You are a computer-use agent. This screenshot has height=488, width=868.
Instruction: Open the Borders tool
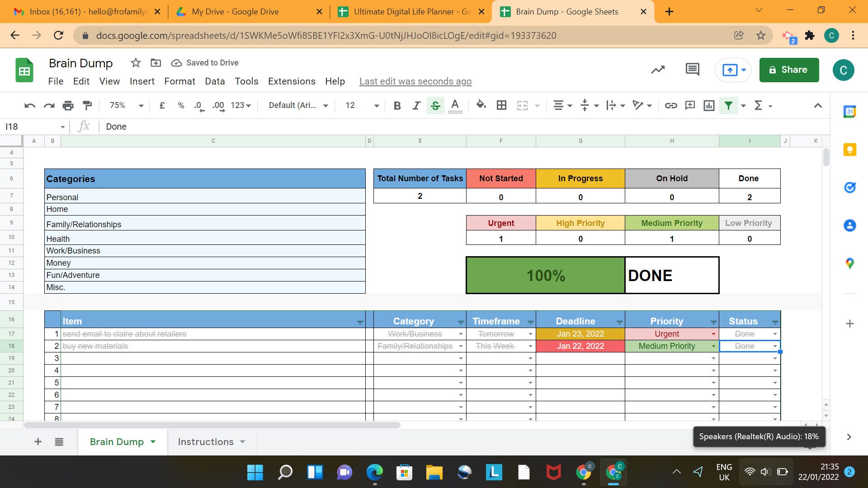[501, 105]
